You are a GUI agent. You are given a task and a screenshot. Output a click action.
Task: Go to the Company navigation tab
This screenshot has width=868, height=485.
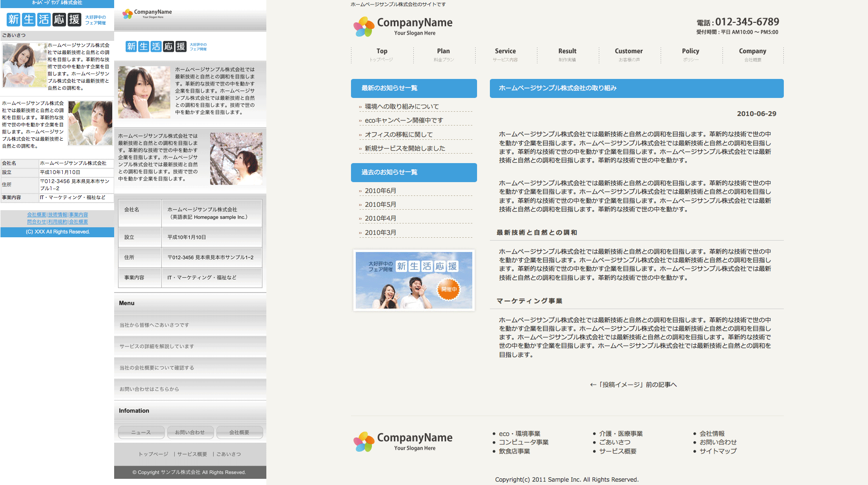click(x=752, y=55)
